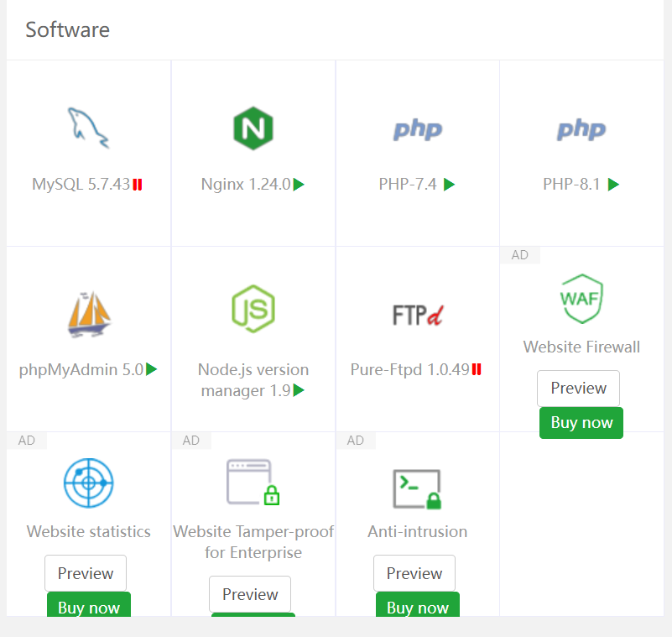The image size is (672, 642).
Task: Open Nginx 1.24.0 settings link
Action: tap(246, 185)
